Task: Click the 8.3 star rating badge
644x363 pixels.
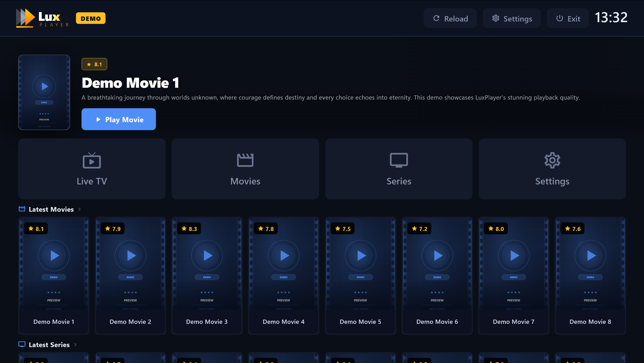Action: click(189, 229)
